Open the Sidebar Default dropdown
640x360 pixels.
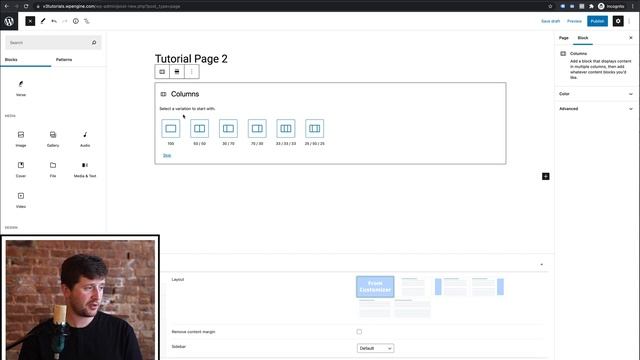(376, 348)
